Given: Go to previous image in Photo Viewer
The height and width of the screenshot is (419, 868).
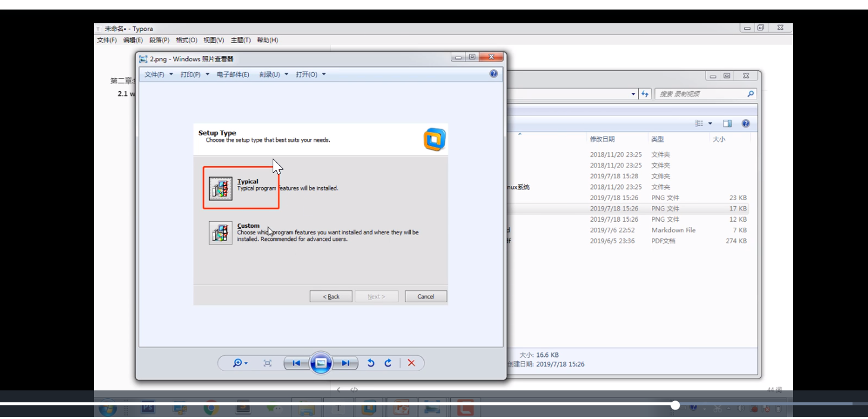Looking at the screenshot, I should pos(296,363).
